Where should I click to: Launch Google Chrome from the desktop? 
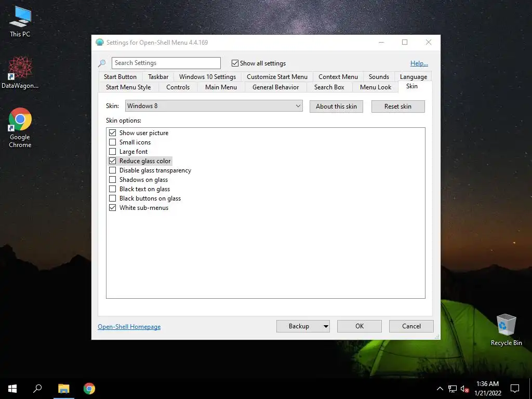(x=20, y=128)
